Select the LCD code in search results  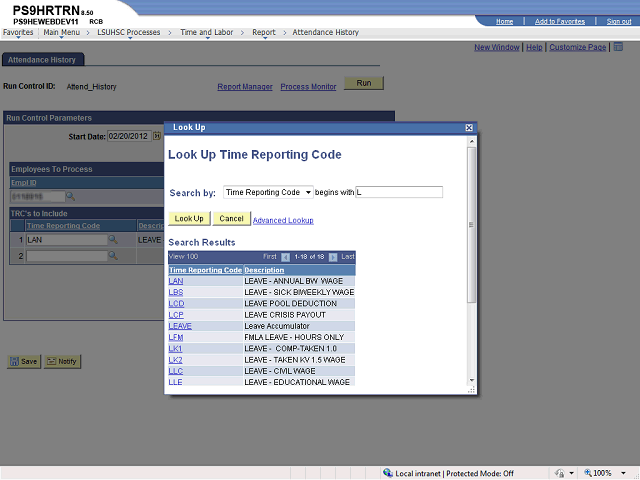tap(176, 303)
